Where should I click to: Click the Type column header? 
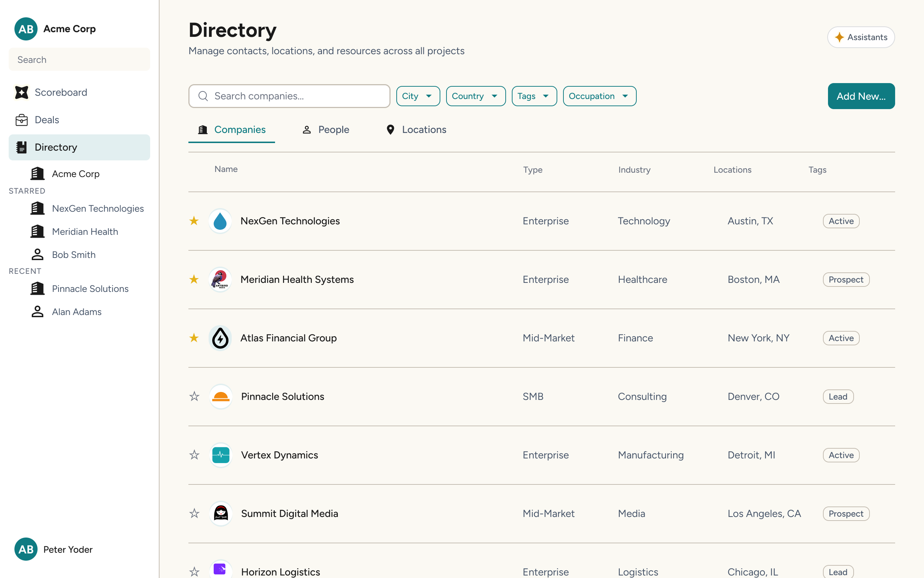coord(533,170)
